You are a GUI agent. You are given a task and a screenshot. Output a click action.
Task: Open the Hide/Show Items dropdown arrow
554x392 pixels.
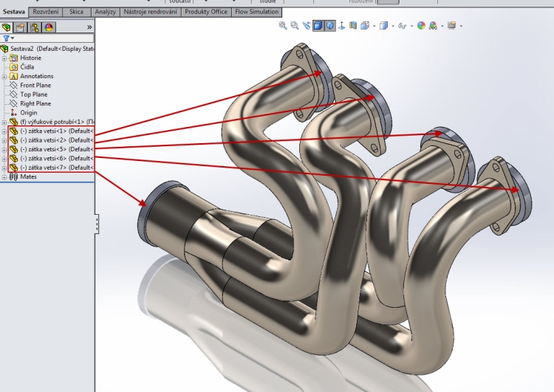[411, 26]
